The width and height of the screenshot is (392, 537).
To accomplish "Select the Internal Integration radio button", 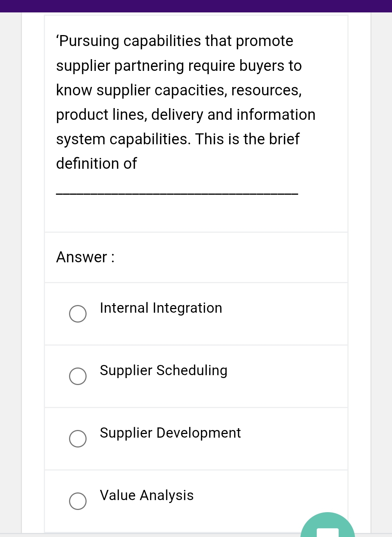I will (77, 313).
